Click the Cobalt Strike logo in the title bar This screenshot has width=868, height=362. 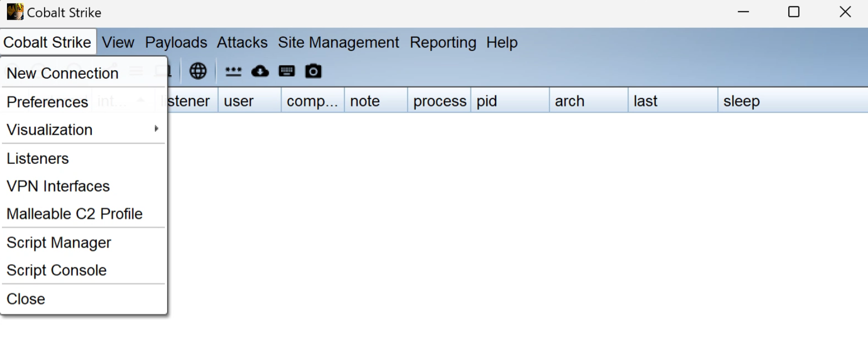pos(15,12)
